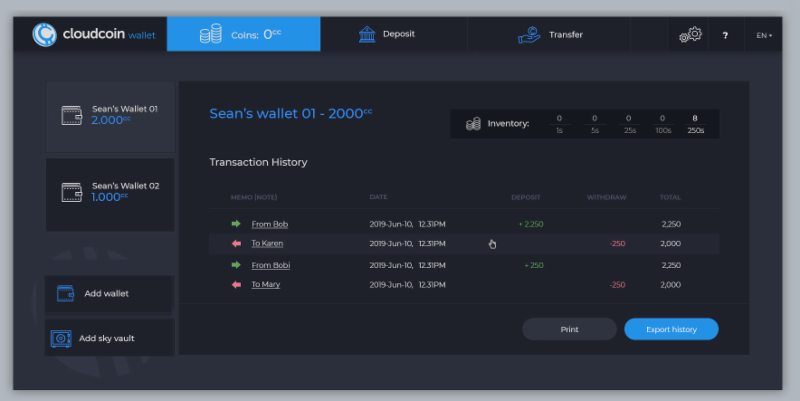800x401 pixels.
Task: Open the Transfer tab
Action: 548,34
